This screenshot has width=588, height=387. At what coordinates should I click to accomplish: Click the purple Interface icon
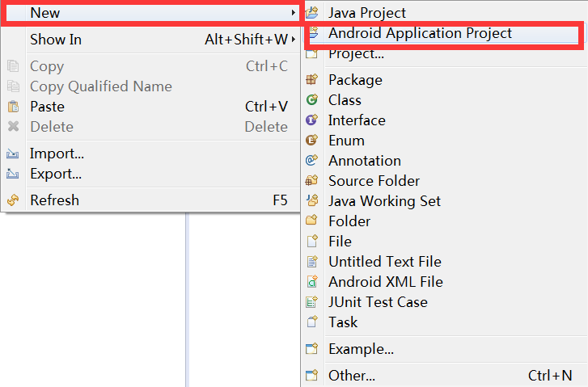tap(312, 120)
